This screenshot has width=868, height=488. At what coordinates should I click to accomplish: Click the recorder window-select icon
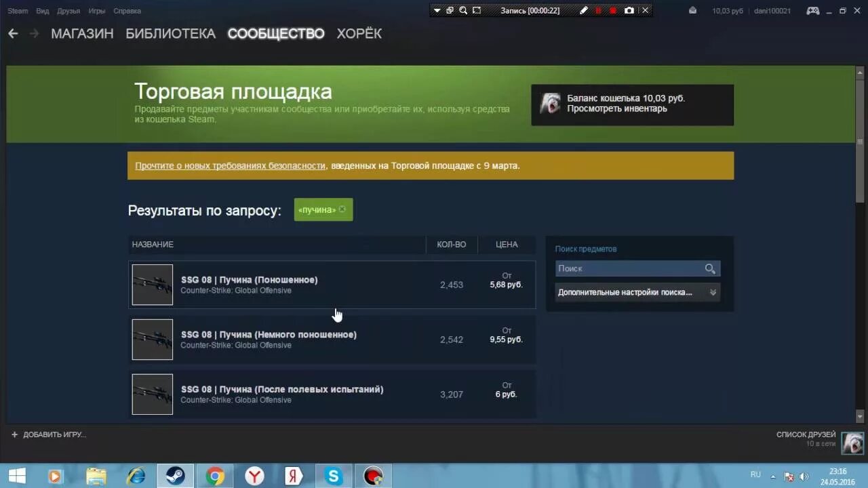click(450, 10)
